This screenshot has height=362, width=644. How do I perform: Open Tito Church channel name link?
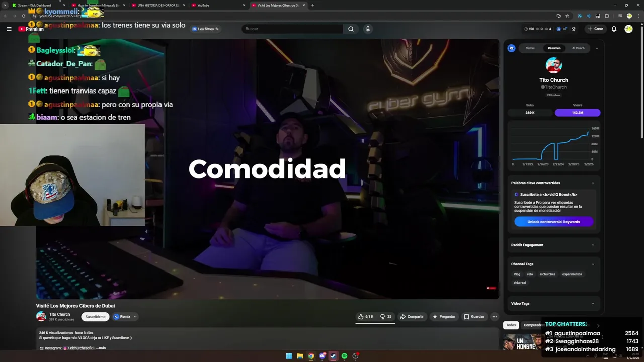click(x=59, y=314)
